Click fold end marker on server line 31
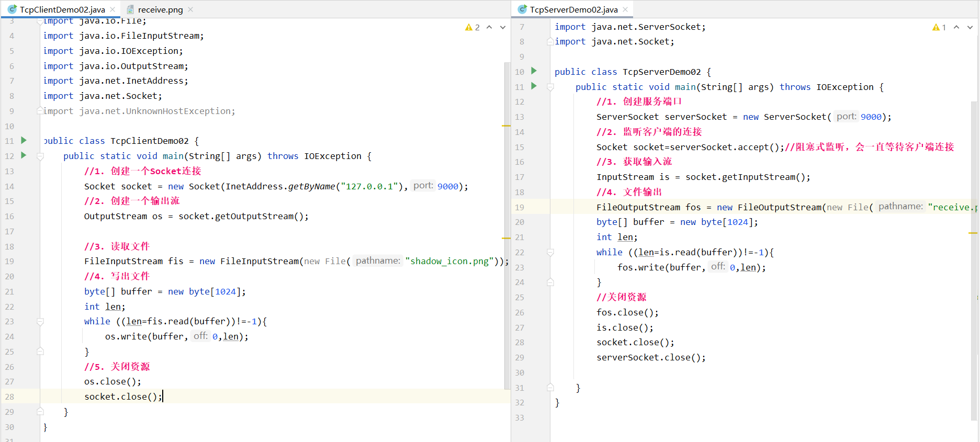Viewport: 980px width, 442px height. coord(550,388)
